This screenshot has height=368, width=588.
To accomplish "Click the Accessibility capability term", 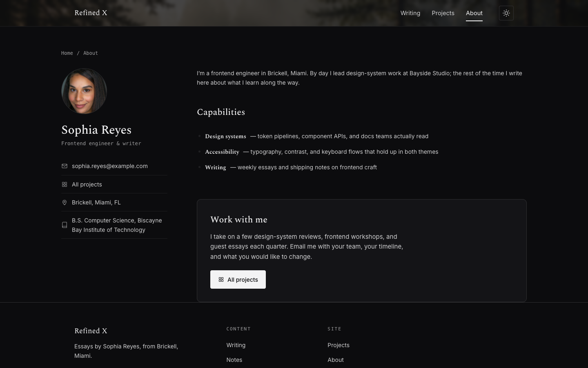I will 222,152.
